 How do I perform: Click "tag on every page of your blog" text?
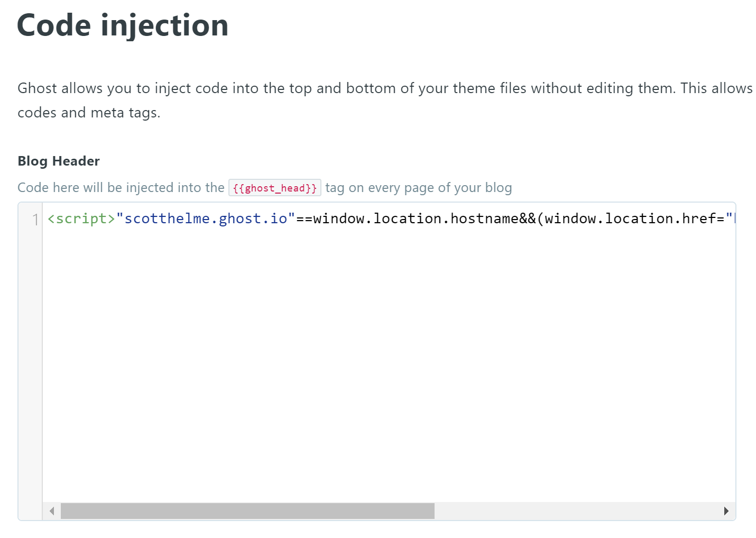pyautogui.click(x=418, y=188)
